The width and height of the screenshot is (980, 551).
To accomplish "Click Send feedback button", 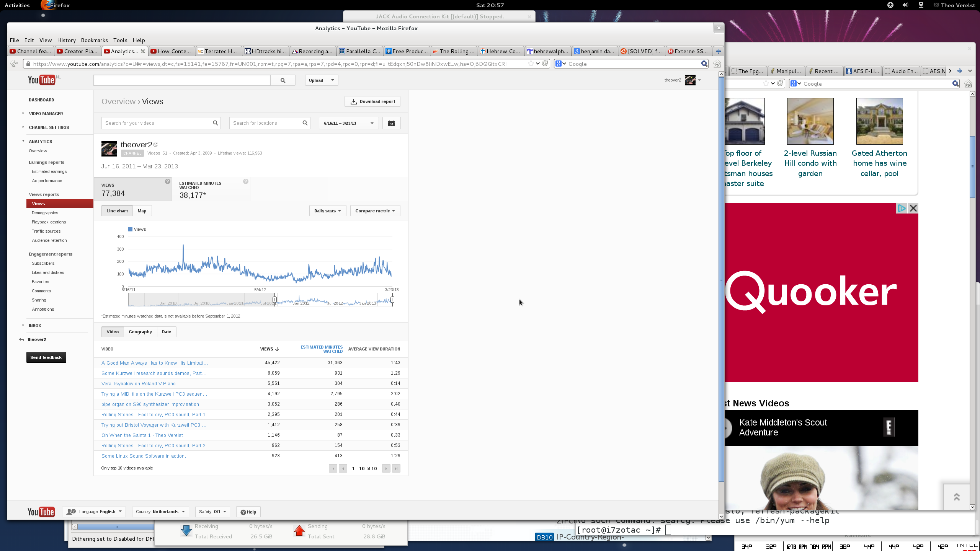I will pyautogui.click(x=46, y=357).
